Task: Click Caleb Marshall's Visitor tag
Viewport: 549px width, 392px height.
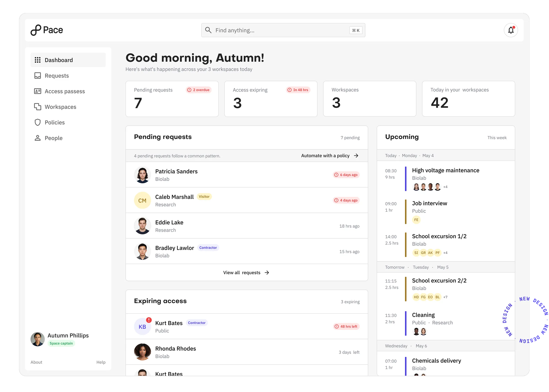Action: click(x=204, y=196)
